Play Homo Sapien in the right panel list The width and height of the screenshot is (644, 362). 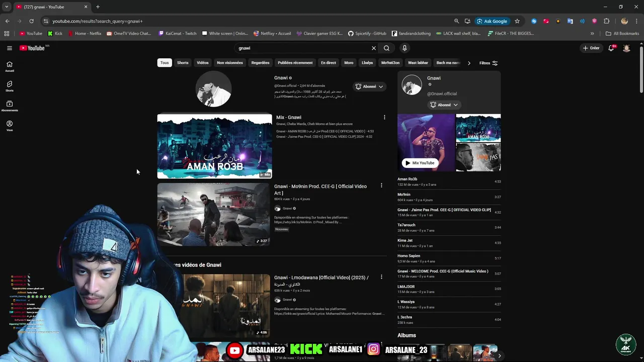449,258
